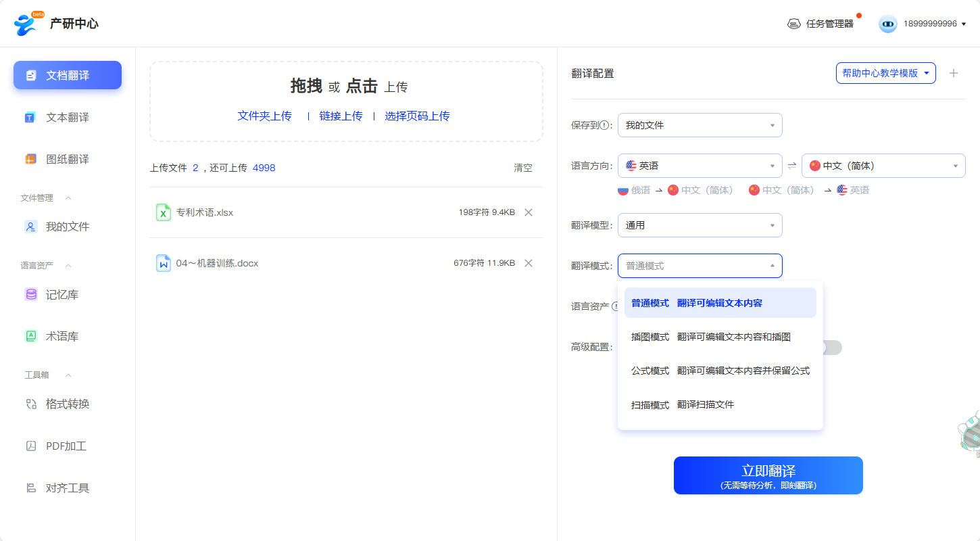This screenshot has width=980, height=541.
Task: Apply the 俄语 to 中文（简体） quick language pair
Action: 675,190
